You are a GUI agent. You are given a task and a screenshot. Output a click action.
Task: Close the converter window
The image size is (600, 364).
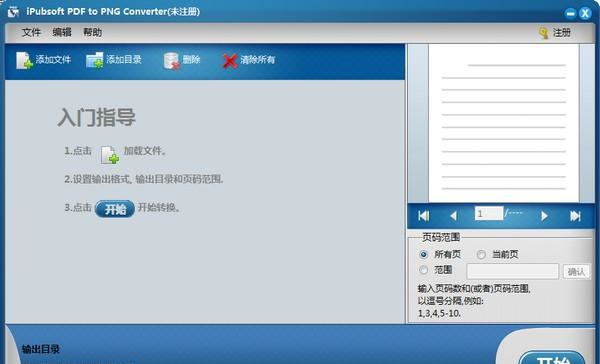pyautogui.click(x=585, y=13)
